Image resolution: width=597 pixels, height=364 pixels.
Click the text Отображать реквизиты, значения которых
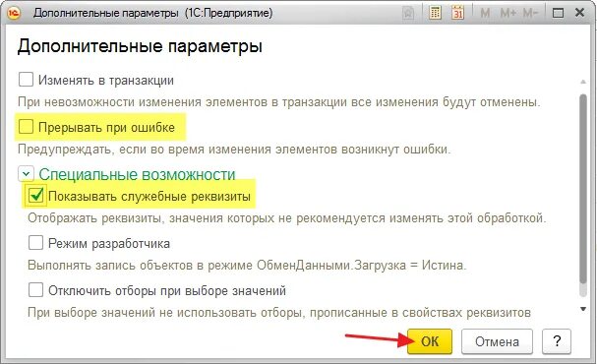[x=287, y=218]
